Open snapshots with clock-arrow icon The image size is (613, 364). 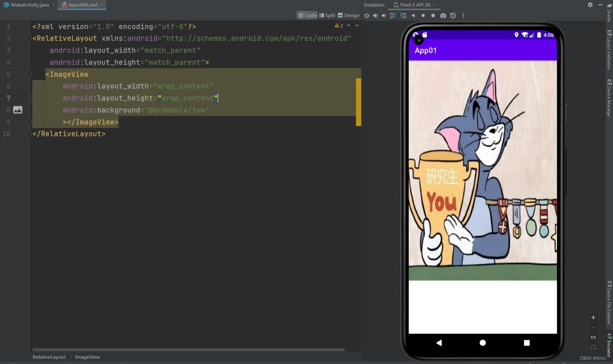tap(453, 15)
